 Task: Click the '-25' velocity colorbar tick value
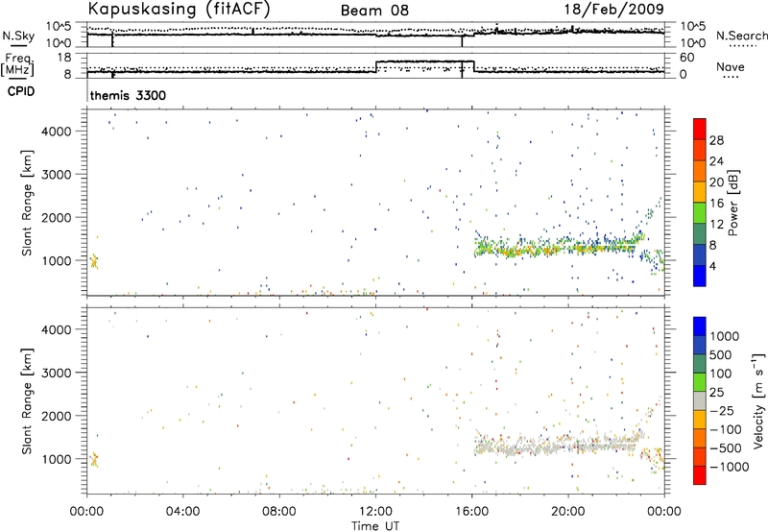[x=721, y=411]
